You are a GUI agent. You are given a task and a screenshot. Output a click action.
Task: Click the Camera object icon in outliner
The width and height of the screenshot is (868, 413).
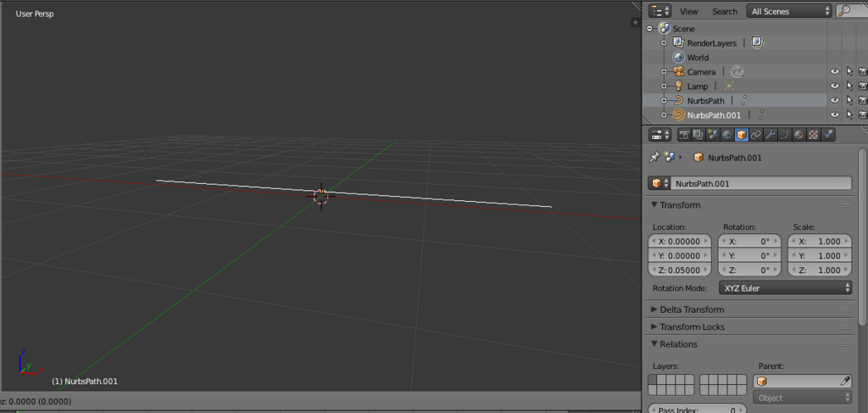point(679,72)
